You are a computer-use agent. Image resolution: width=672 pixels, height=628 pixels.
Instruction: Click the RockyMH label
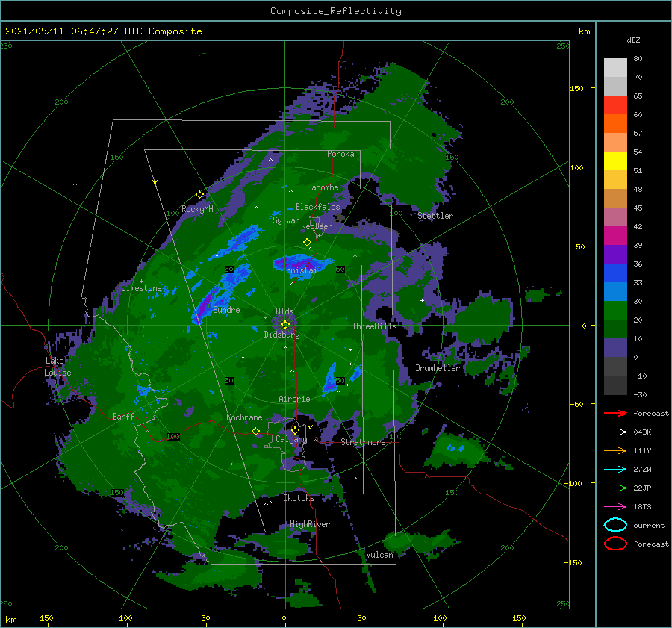point(197,209)
